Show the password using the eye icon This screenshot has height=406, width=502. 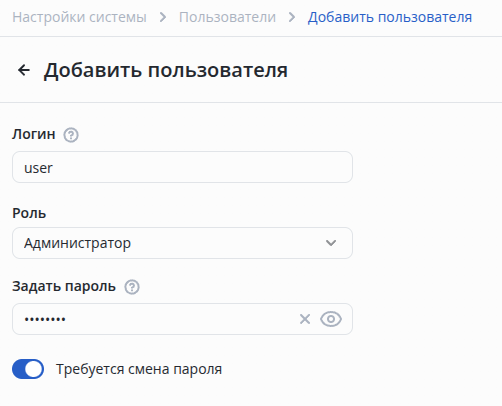(331, 319)
